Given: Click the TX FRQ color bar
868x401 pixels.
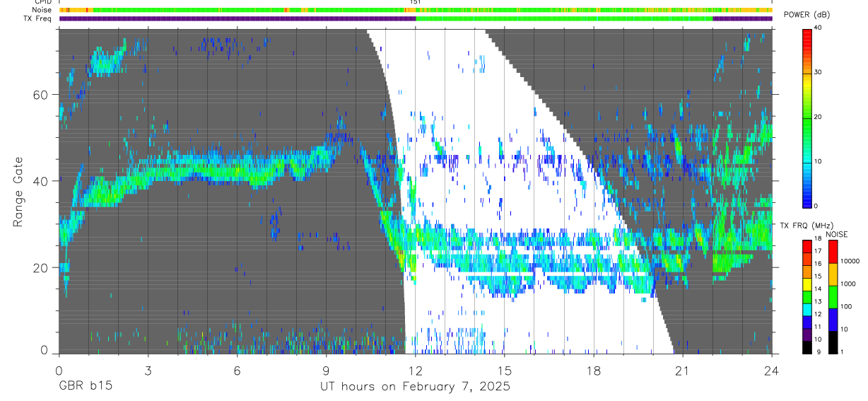Looking at the screenshot, I should pos(807,296).
